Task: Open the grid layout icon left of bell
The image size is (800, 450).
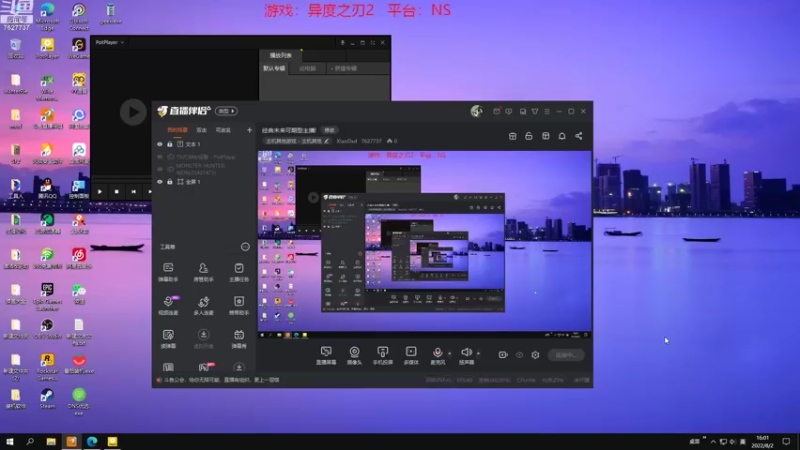Action: (x=545, y=136)
